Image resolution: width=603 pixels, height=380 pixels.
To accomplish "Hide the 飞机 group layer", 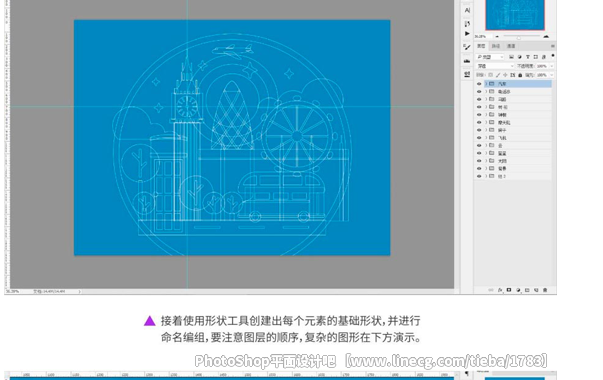I will pyautogui.click(x=479, y=138).
